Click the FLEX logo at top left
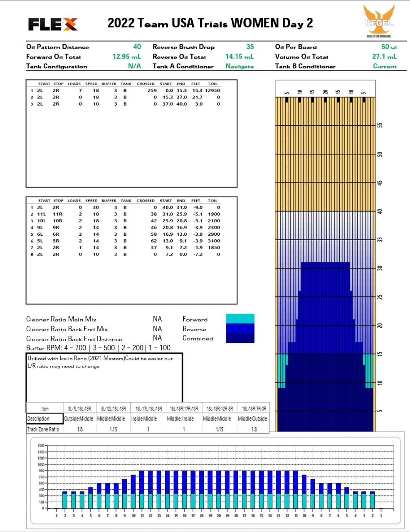This screenshot has height=532, width=410. [53, 24]
